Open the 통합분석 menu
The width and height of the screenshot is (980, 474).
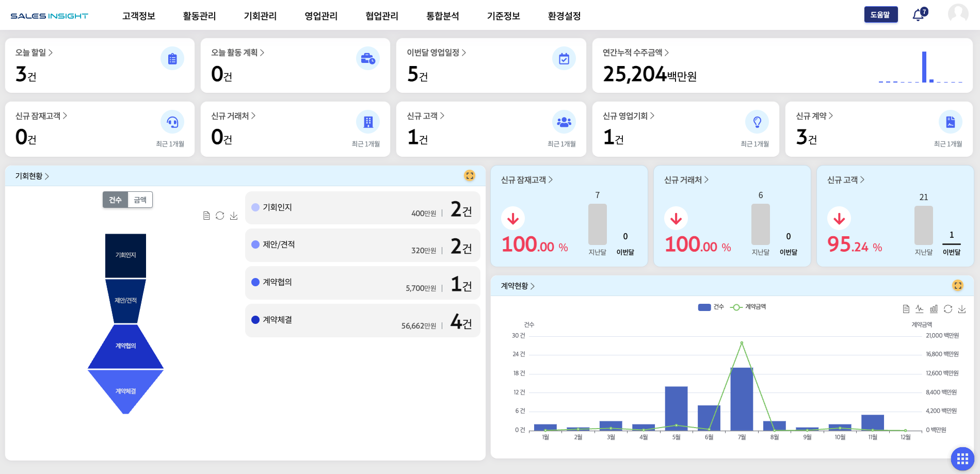(x=442, y=16)
